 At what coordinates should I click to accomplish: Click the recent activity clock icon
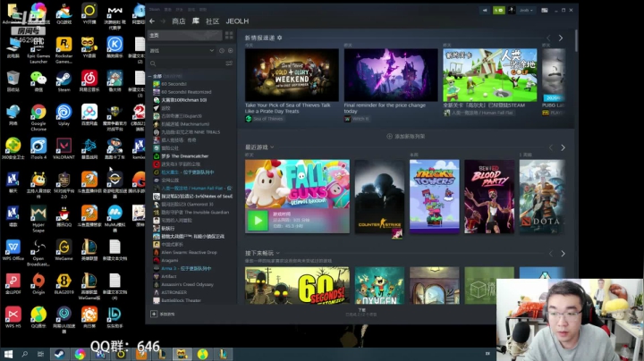click(x=222, y=50)
